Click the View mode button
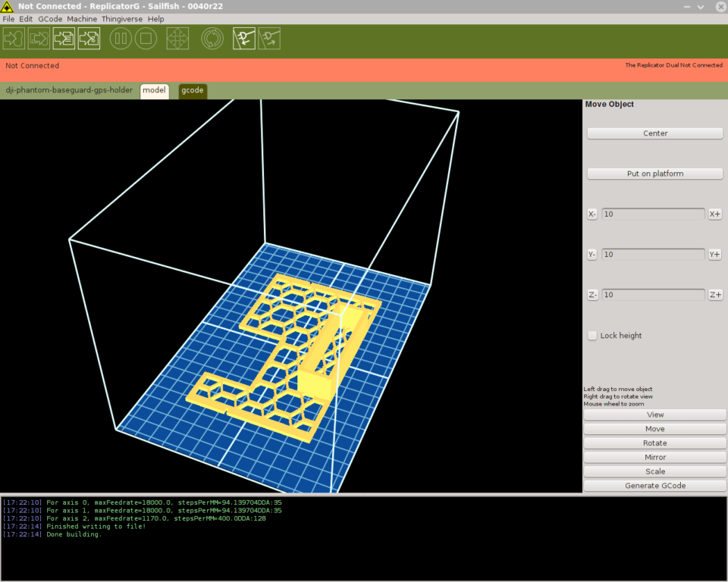 (654, 415)
